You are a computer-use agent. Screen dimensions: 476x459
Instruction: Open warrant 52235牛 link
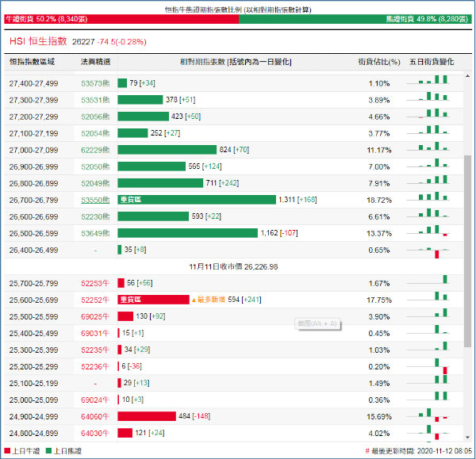pos(95,350)
